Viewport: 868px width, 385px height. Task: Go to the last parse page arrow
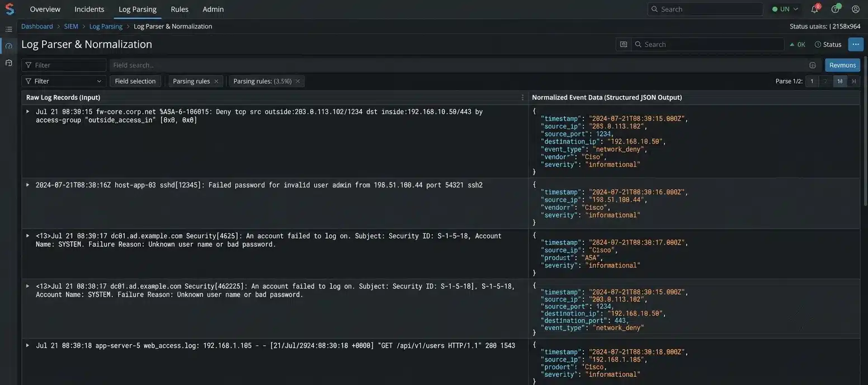853,81
